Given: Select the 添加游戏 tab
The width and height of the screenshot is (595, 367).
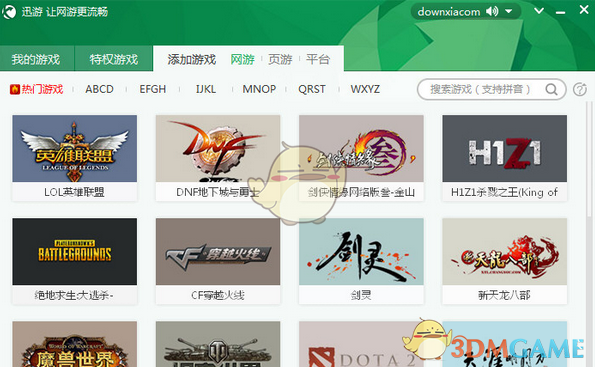Looking at the screenshot, I should tap(192, 59).
